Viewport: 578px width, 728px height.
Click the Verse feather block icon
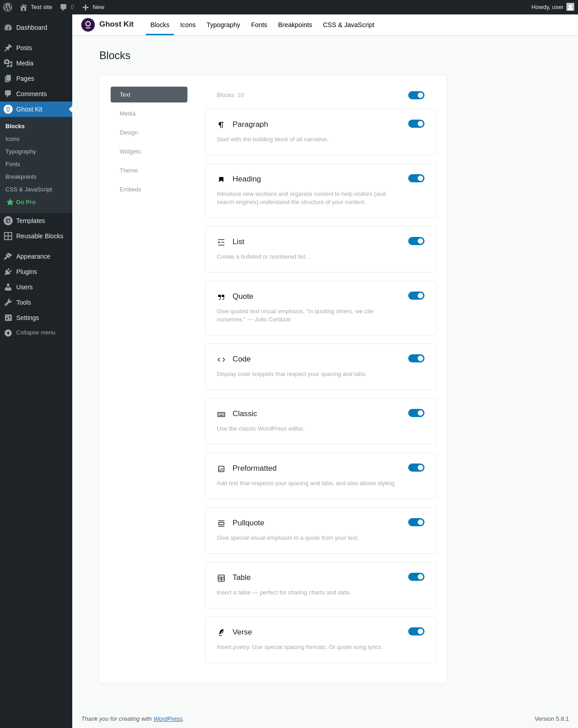pos(221,633)
